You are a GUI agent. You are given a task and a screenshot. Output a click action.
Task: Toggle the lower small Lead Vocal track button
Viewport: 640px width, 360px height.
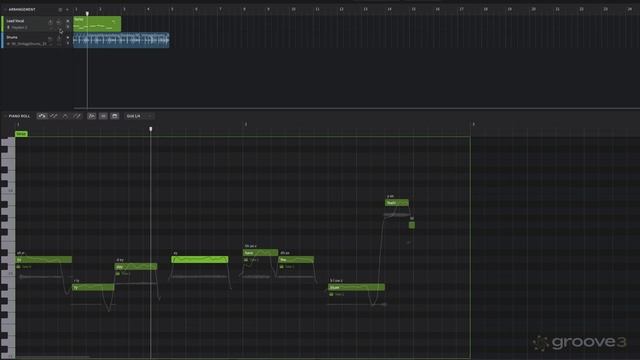[x=68, y=27]
